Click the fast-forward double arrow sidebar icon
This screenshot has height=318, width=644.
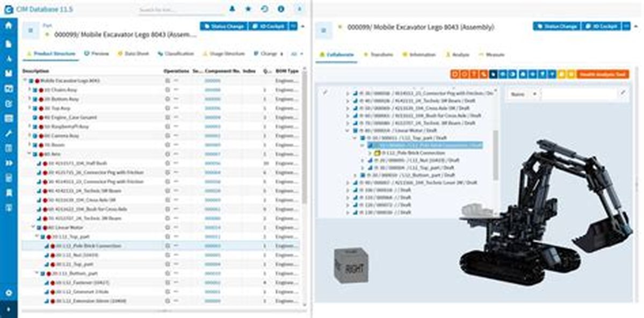click(9, 163)
